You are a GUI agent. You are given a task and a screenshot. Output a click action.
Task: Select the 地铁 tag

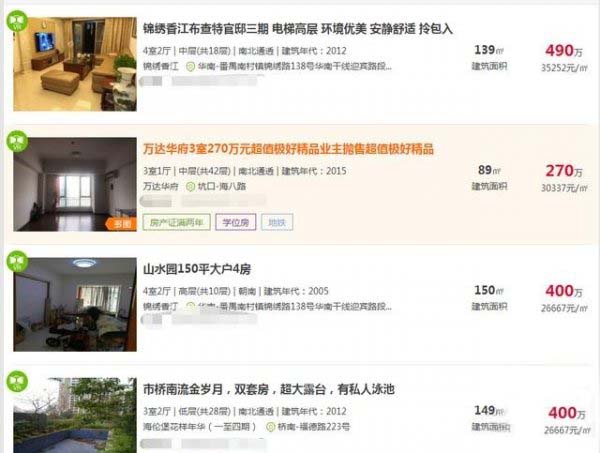pos(277,222)
